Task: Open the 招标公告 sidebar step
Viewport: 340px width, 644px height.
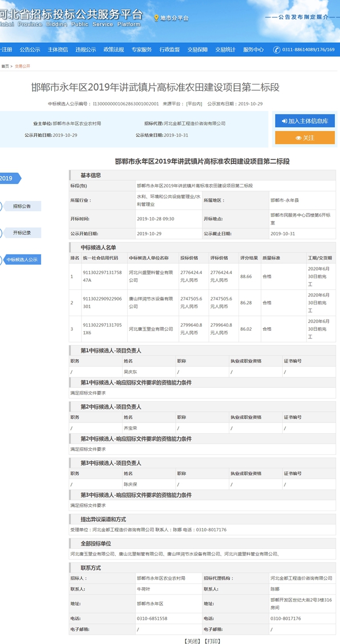Action: coord(22,206)
